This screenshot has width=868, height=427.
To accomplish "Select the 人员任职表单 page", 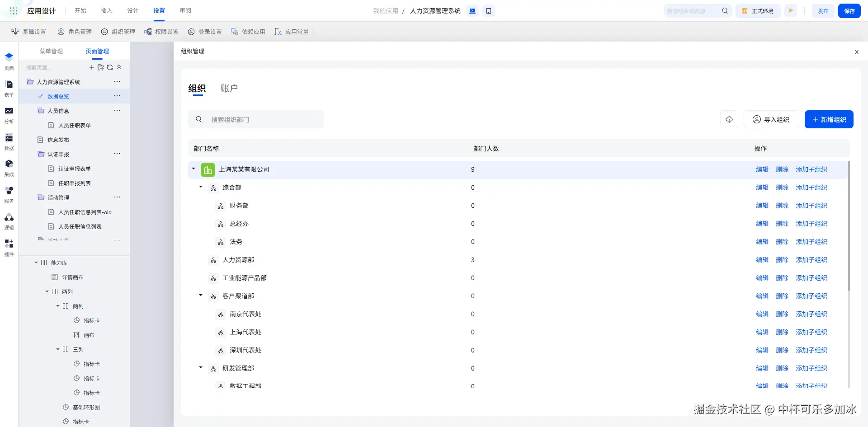I will coord(75,125).
